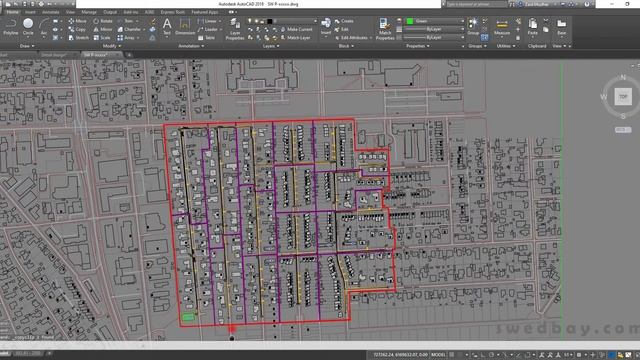
Task: Choose the Move command
Action: coord(77,21)
